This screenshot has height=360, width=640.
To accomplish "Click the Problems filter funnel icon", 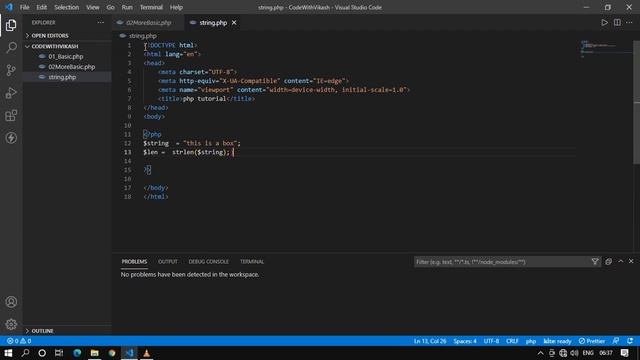I will (x=595, y=262).
